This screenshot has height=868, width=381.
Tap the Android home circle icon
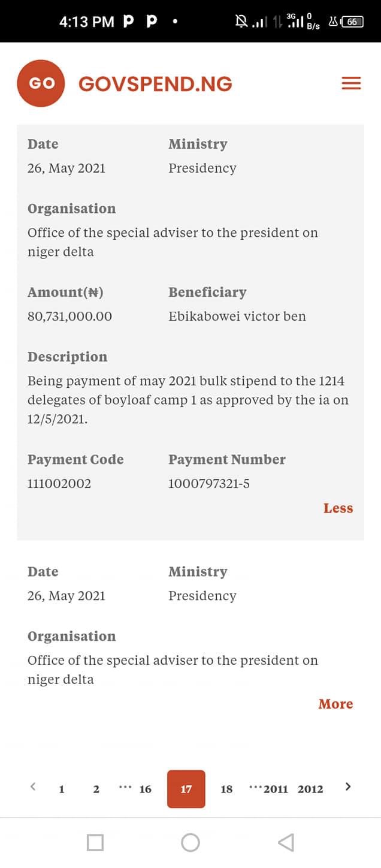[x=190, y=842]
